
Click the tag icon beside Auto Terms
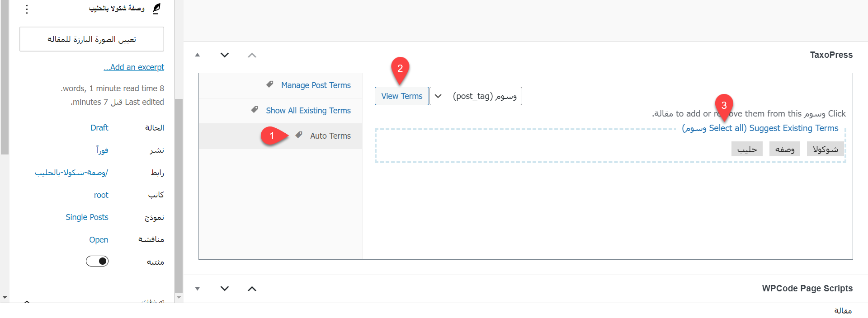tap(299, 135)
